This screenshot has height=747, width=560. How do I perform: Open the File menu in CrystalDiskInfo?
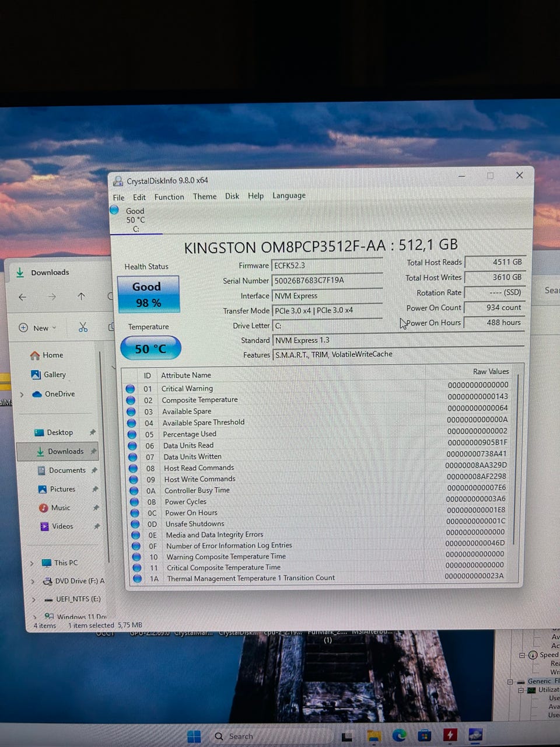[x=118, y=198]
